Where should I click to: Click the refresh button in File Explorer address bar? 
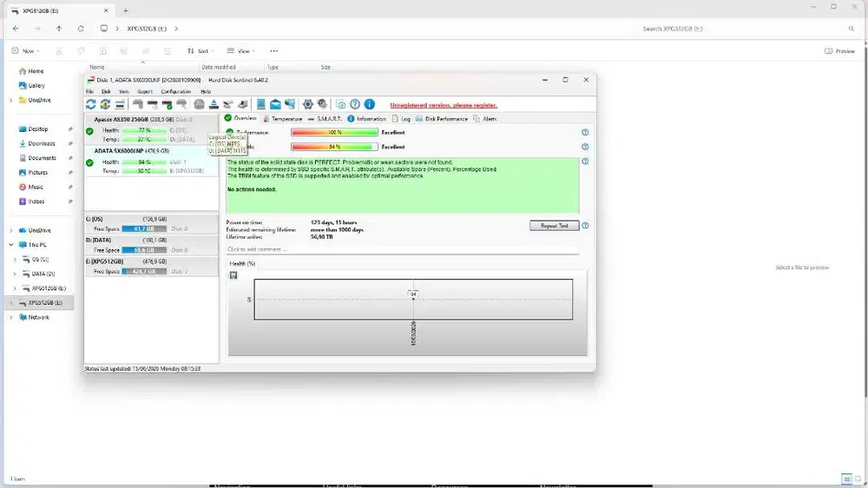[x=81, y=29]
